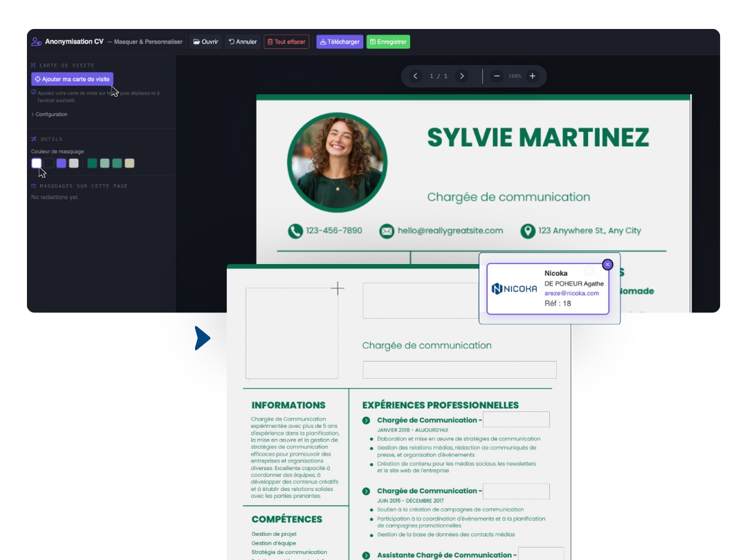Go to next page arrow
Screen dimensions: 747x560
pyautogui.click(x=461, y=76)
